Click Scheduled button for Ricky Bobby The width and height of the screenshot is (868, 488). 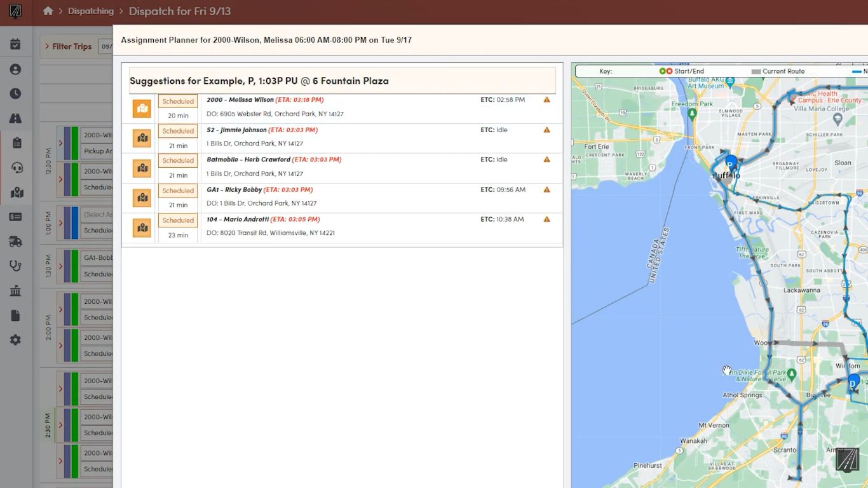coord(178,191)
